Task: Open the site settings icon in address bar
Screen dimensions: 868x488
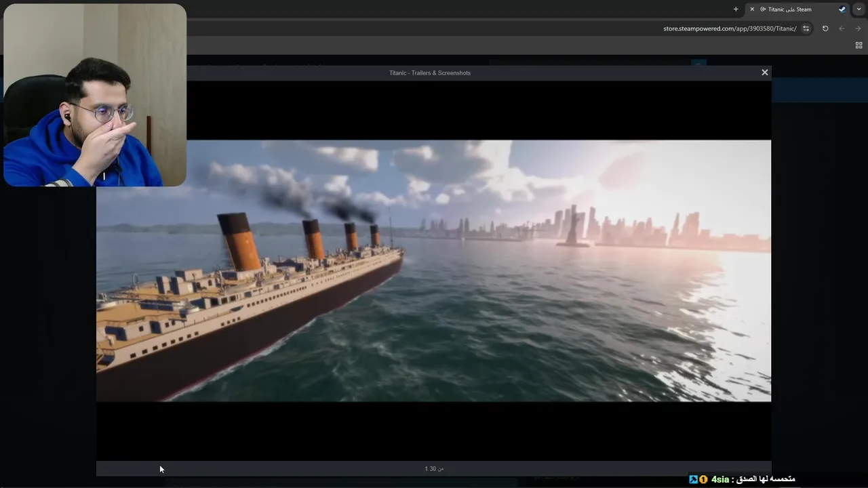Action: 806,28
